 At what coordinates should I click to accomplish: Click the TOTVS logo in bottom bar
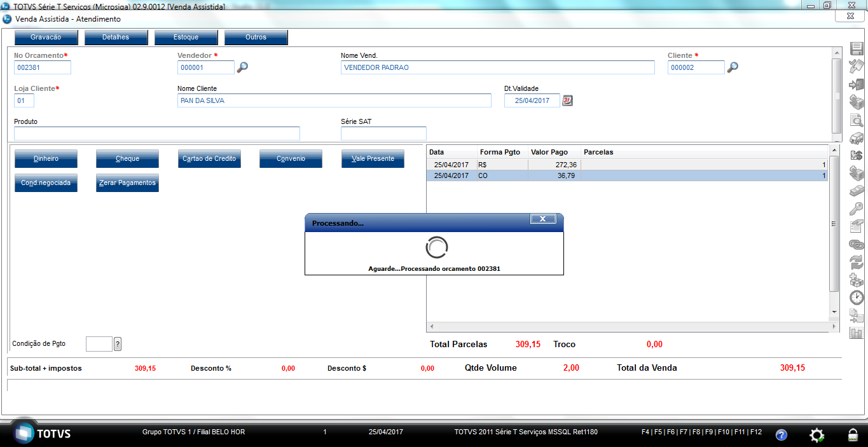click(43, 434)
